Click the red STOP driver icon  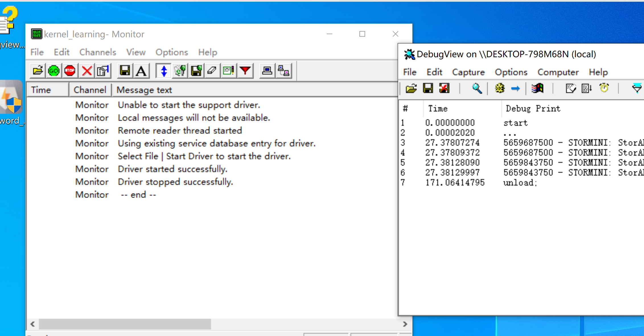point(70,71)
